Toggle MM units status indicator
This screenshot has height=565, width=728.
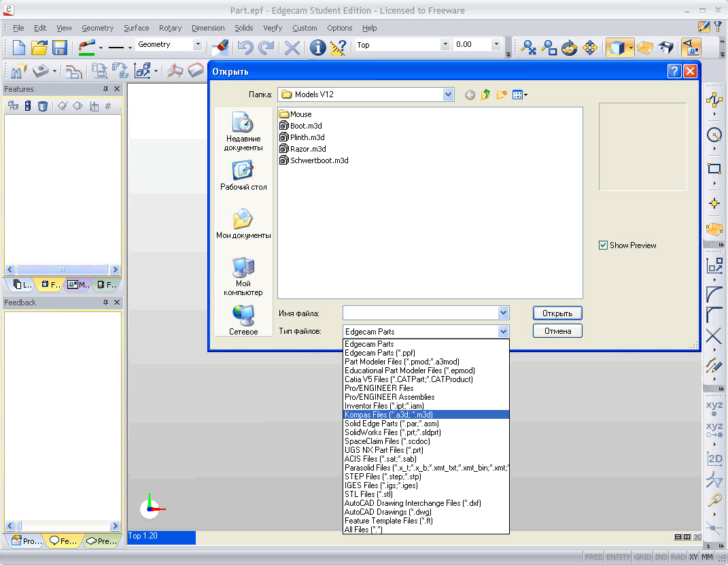pyautogui.click(x=707, y=557)
